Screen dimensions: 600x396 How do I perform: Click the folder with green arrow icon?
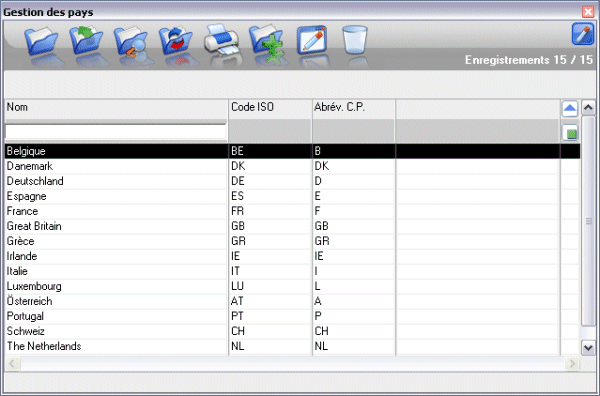(x=86, y=41)
